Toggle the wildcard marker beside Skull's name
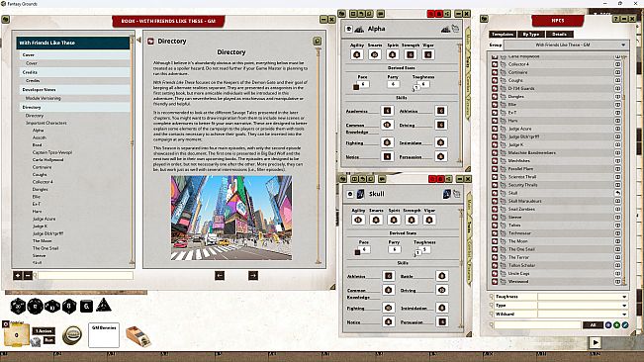The image size is (644, 362). [x=350, y=194]
